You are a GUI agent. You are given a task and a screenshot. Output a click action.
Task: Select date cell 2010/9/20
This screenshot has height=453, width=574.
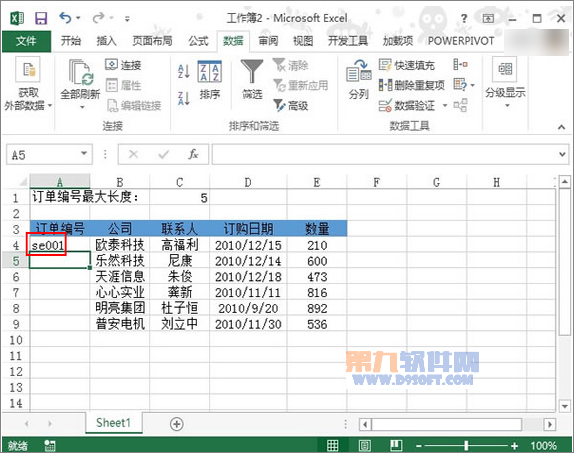click(x=248, y=308)
